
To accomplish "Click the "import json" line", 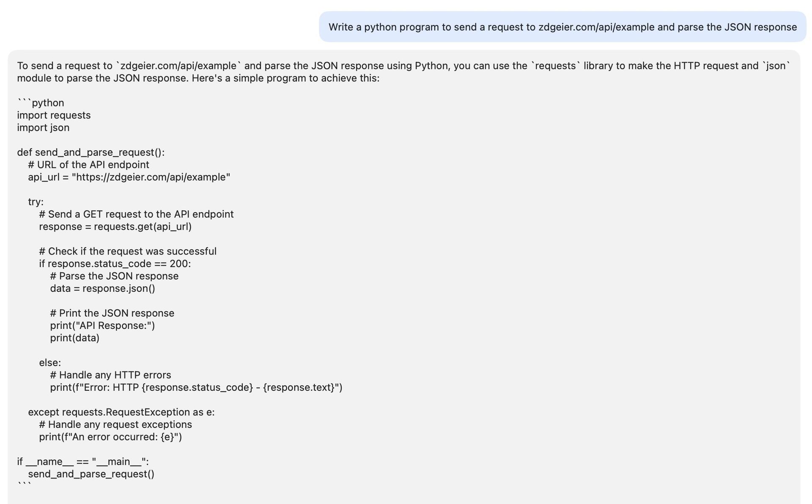I will point(43,128).
